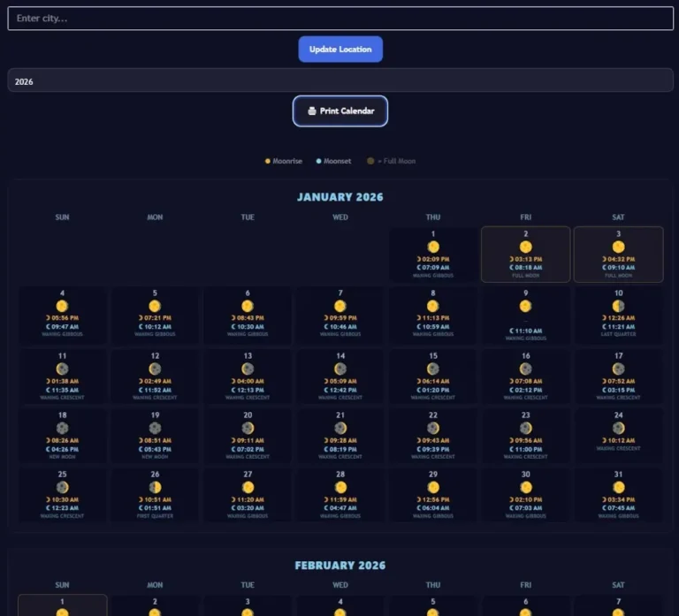
Task: Click the February 1 day cell number
Action: click(63, 602)
